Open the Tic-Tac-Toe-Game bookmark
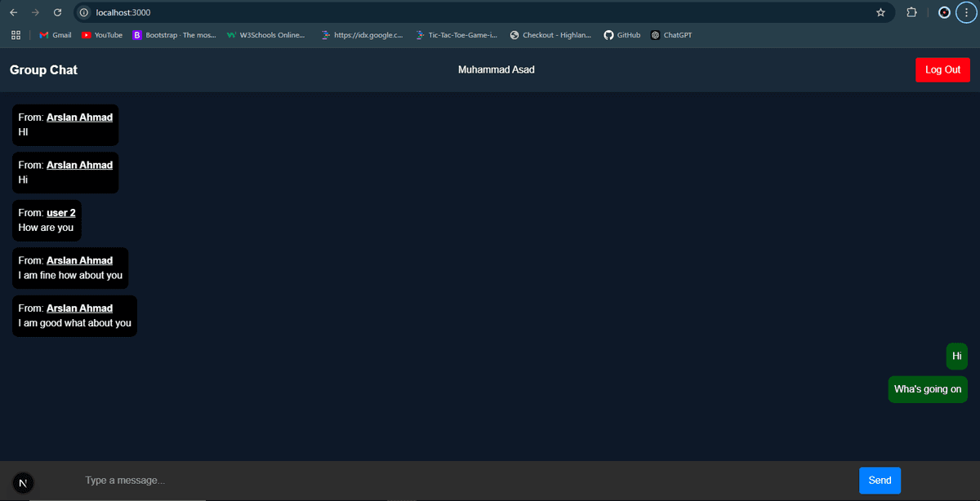Screen dimensions: 980x501 (458, 34)
